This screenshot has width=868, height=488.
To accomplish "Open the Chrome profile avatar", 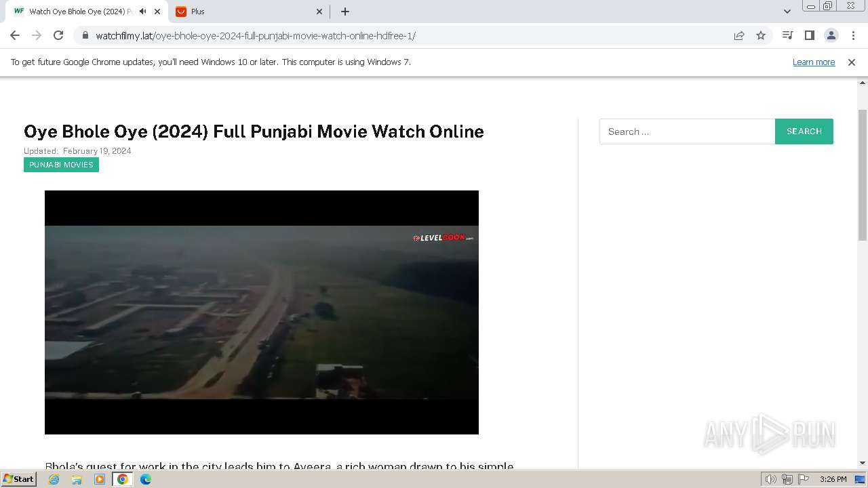I will [831, 35].
